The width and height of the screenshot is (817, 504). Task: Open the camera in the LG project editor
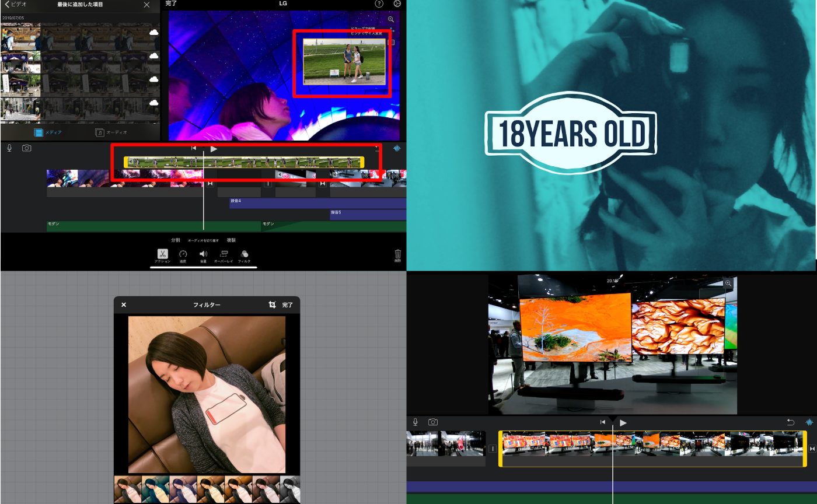tap(26, 148)
